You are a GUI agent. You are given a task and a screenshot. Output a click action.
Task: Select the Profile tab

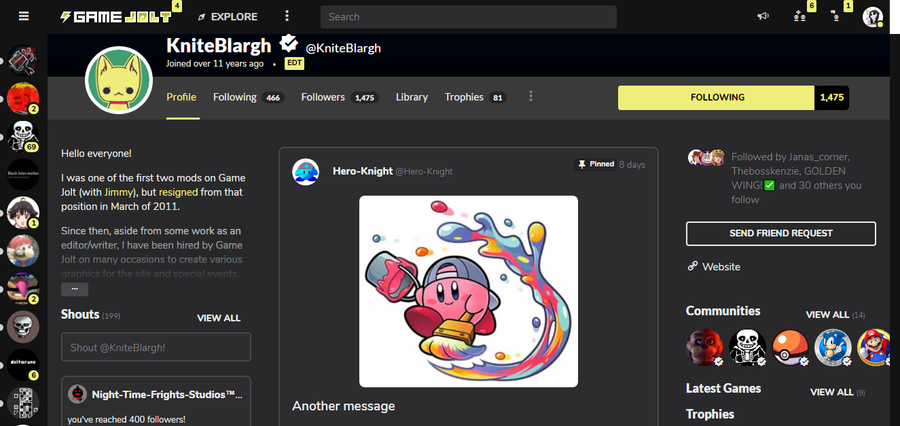(x=181, y=97)
